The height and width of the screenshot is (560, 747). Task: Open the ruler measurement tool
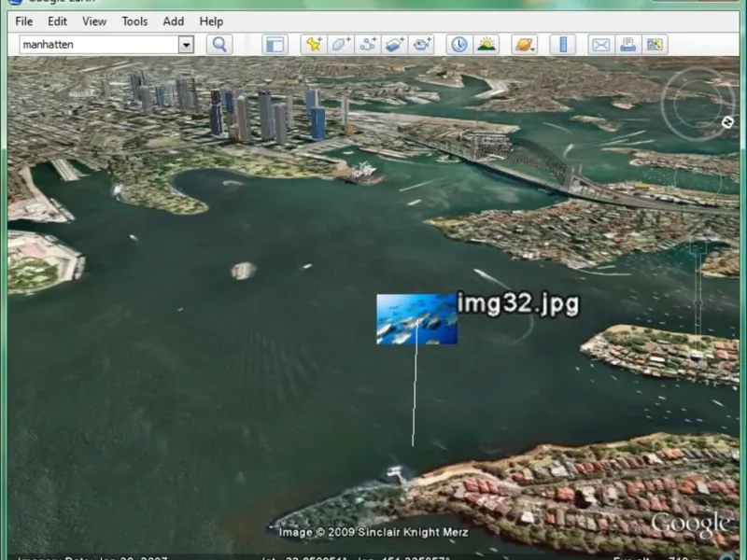point(563,45)
